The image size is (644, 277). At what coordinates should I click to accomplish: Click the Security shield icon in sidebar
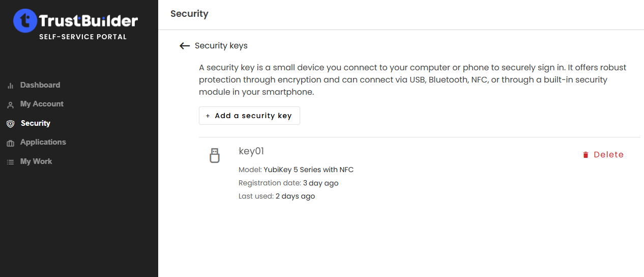point(10,124)
